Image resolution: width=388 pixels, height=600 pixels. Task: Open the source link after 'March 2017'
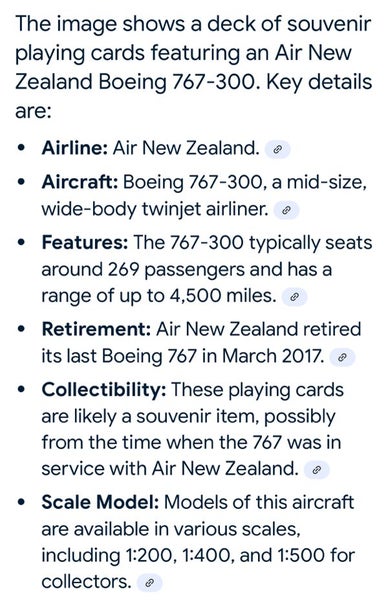click(342, 357)
